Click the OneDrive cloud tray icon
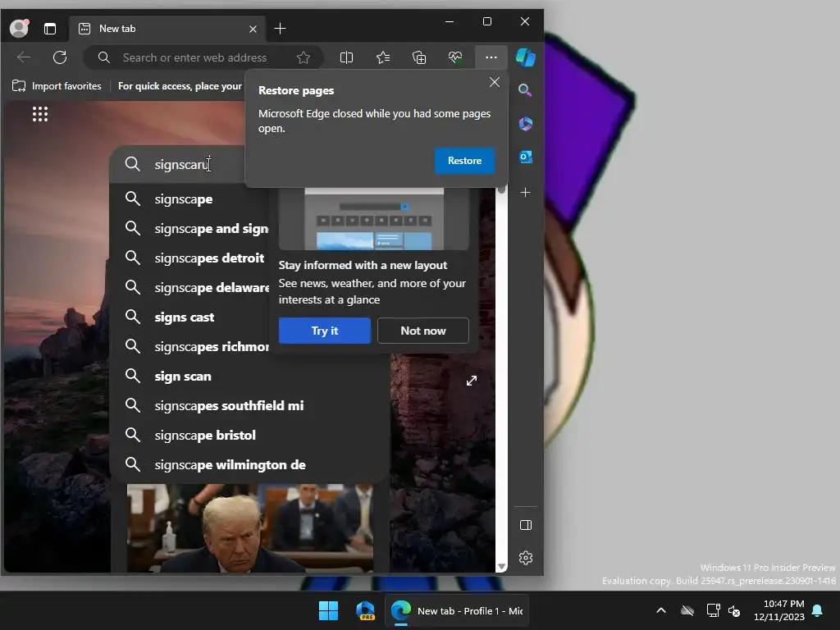This screenshot has width=840, height=630. (x=687, y=610)
